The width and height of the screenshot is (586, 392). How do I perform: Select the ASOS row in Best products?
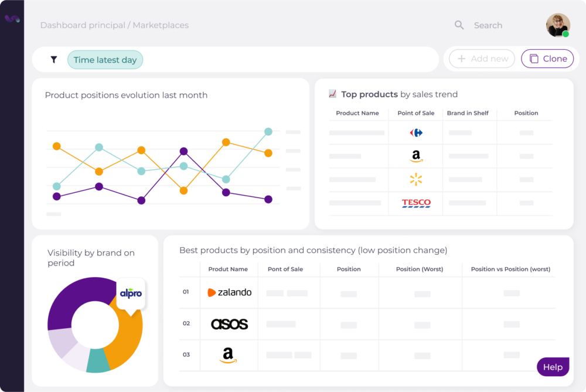(x=229, y=323)
